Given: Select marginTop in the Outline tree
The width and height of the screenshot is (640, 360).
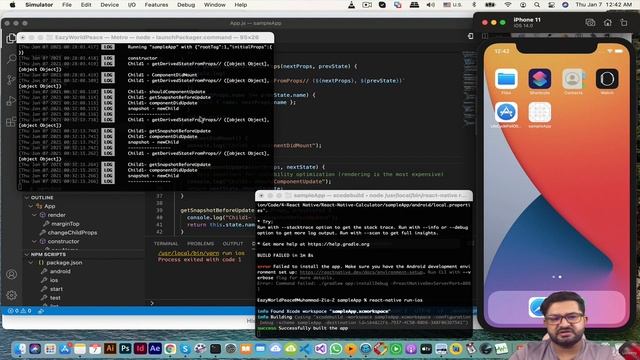Looking at the screenshot, I should click(65, 224).
